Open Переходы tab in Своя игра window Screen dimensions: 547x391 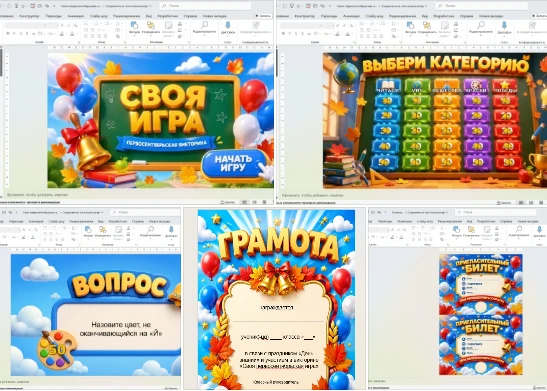pos(53,16)
